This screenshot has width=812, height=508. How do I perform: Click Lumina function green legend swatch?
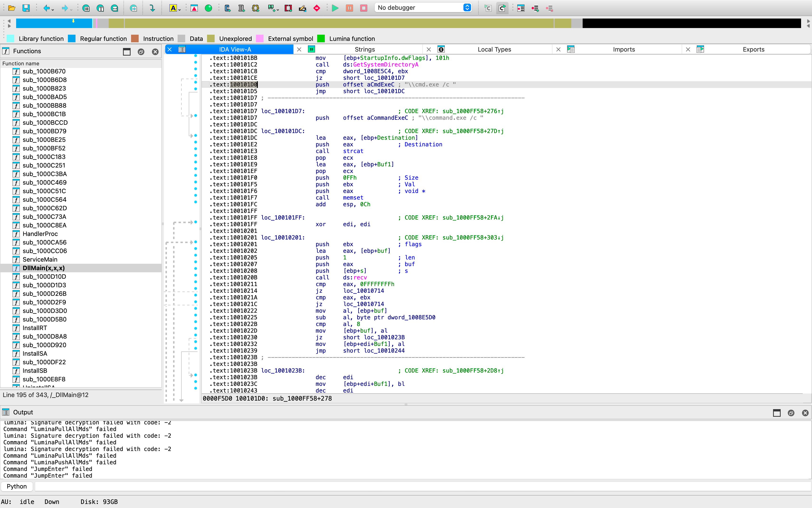(321, 39)
